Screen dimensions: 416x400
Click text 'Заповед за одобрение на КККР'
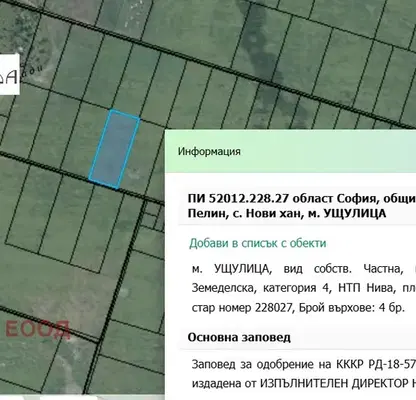pos(277,364)
